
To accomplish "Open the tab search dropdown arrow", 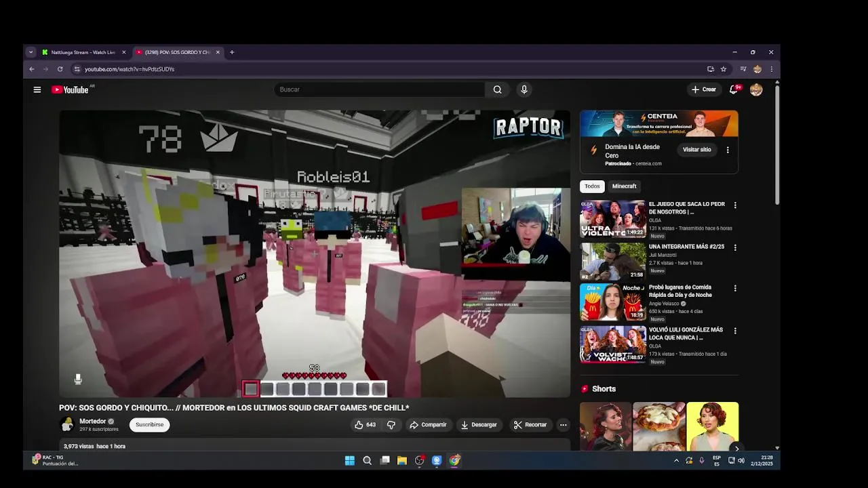I will point(31,52).
